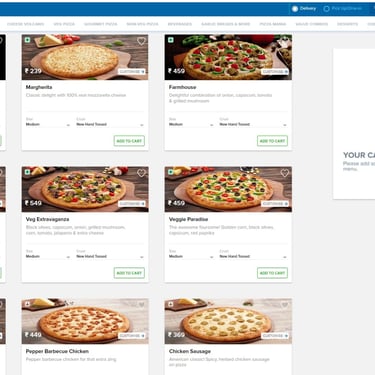Screen dimensions: 375x375
Task: Open the Size dropdown for Farmhouse
Action: 191,124
